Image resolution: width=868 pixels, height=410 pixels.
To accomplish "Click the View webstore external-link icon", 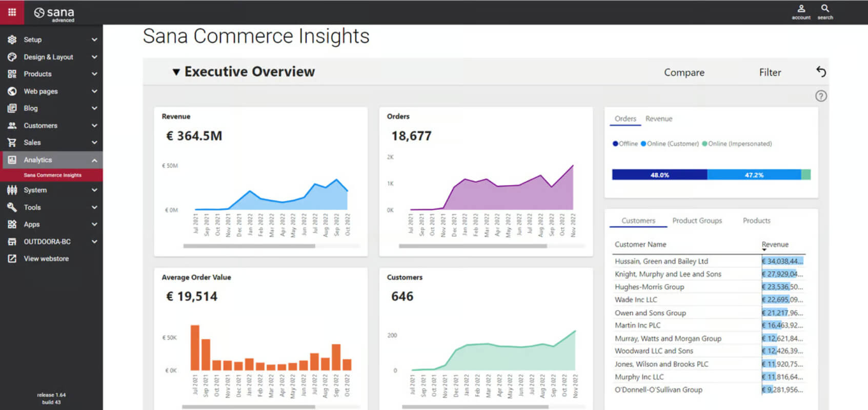I will click(x=12, y=259).
